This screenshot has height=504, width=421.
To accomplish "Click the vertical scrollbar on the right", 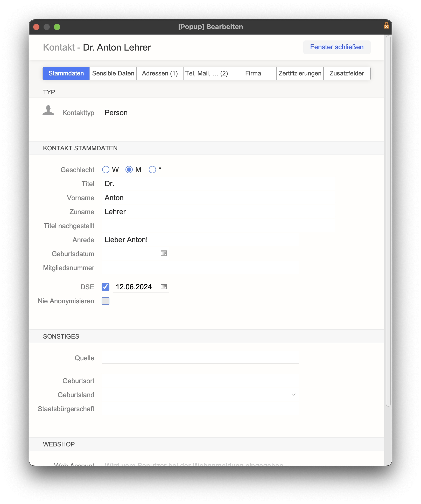I will pos(388,220).
